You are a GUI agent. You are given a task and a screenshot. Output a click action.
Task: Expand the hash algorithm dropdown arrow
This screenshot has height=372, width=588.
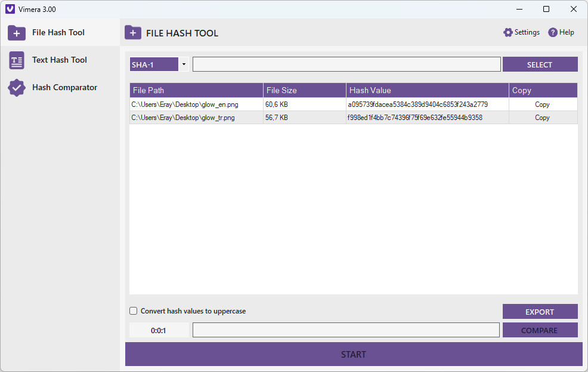184,64
